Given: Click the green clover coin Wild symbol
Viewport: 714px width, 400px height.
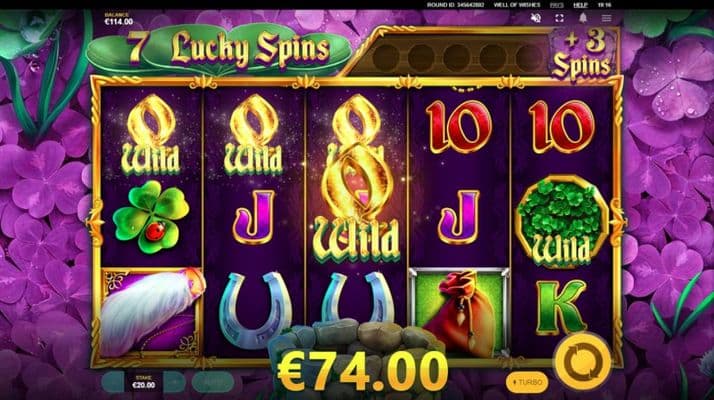Looking at the screenshot, I should [x=561, y=222].
